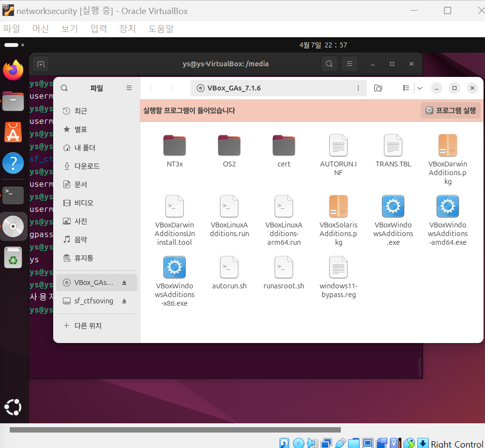The width and height of the screenshot is (485, 448).
Task: Select VBoxWindowsAdditions-amd64.exe file
Action: (x=448, y=220)
